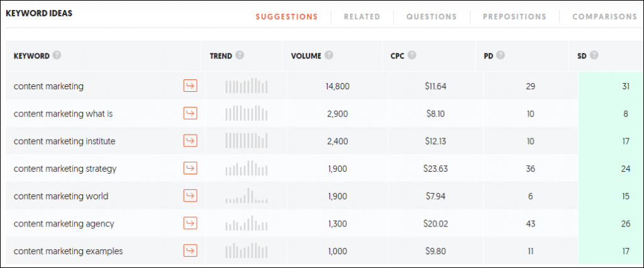Viewport: 644px width, 268px height.
Task: Click help icon next to KEYWORD header
Action: (57, 56)
